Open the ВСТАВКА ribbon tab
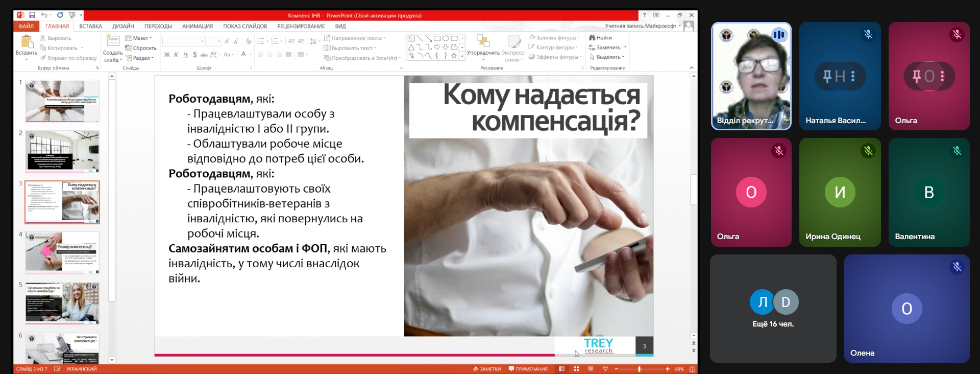 pos(90,26)
